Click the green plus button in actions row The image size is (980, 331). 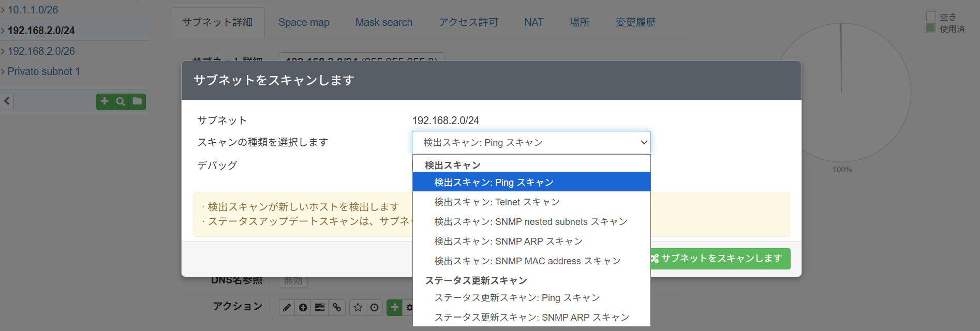(x=394, y=307)
